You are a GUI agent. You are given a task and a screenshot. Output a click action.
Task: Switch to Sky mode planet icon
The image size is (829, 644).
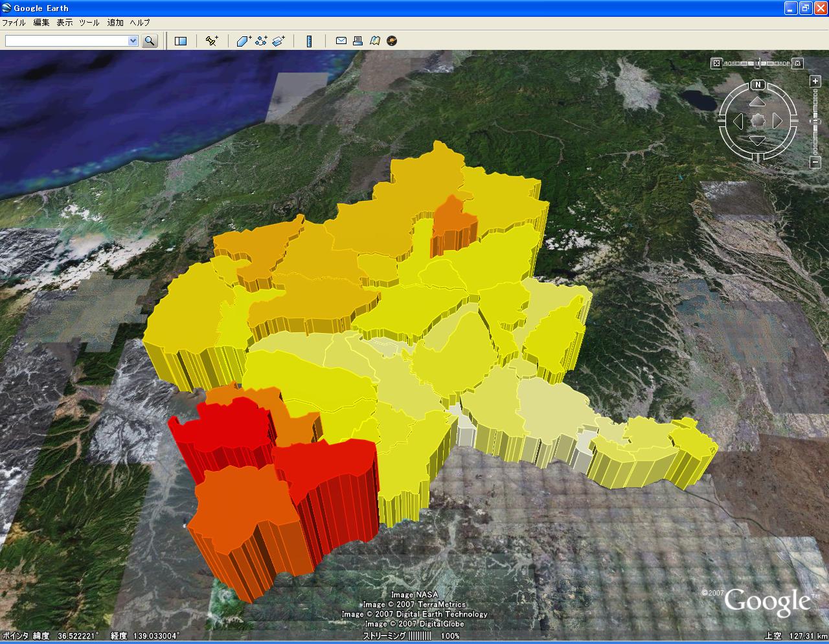(x=391, y=41)
